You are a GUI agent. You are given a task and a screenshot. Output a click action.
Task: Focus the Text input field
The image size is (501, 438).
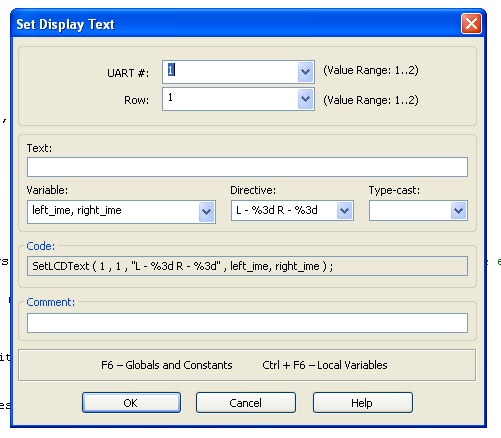[247, 167]
